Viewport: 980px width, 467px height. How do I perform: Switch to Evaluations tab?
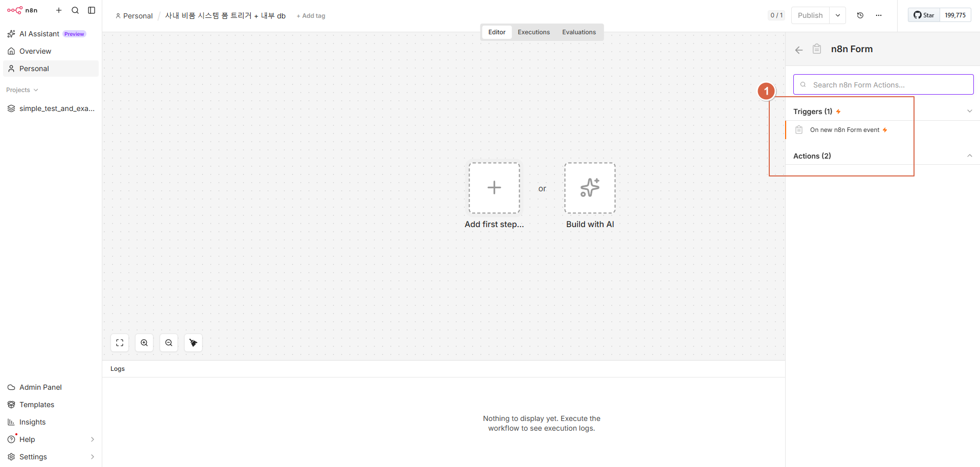(579, 32)
